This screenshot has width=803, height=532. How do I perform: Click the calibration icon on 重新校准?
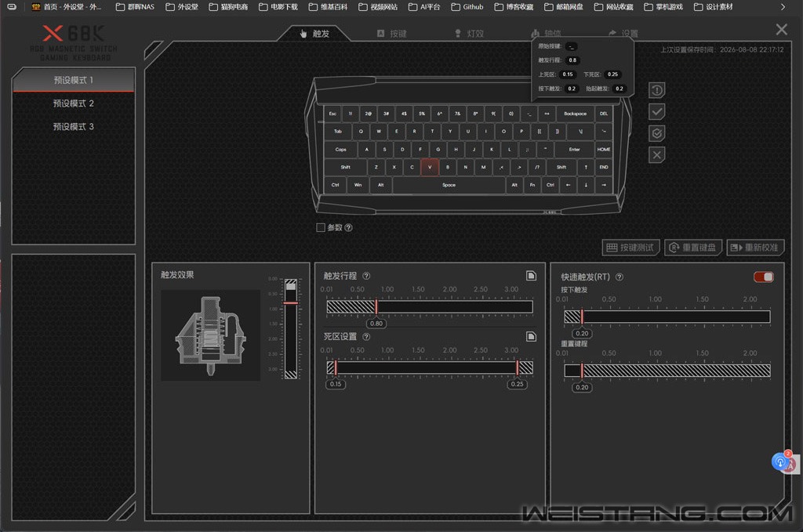pos(736,248)
